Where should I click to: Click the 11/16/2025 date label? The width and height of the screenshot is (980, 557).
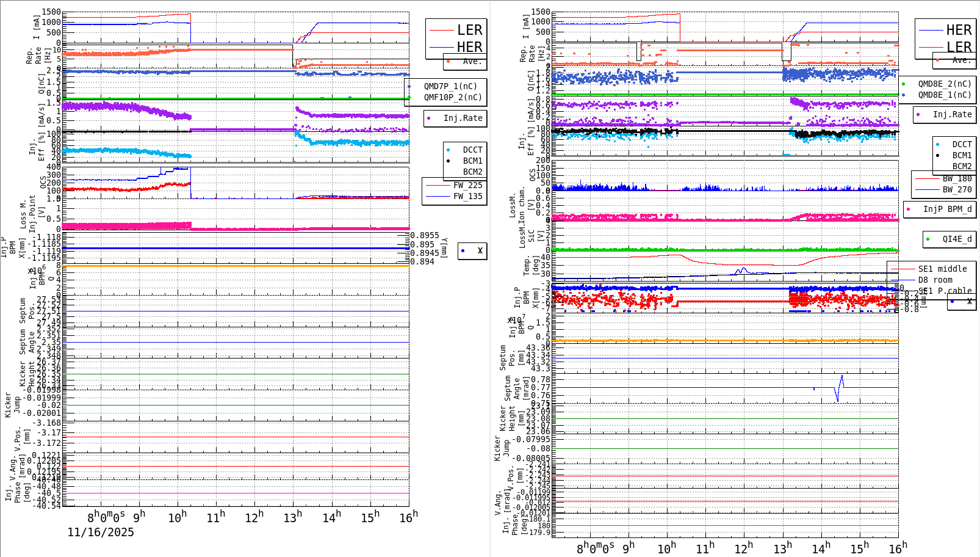click(x=101, y=533)
